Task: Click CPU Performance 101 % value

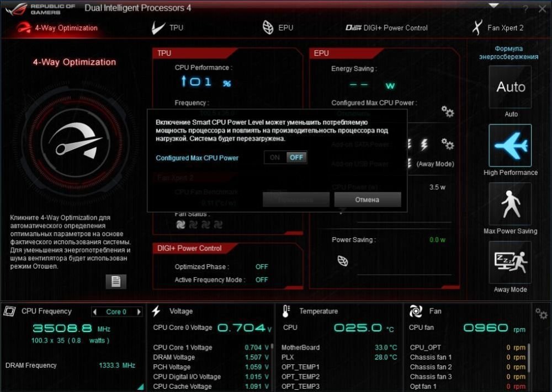Action: 206,82
